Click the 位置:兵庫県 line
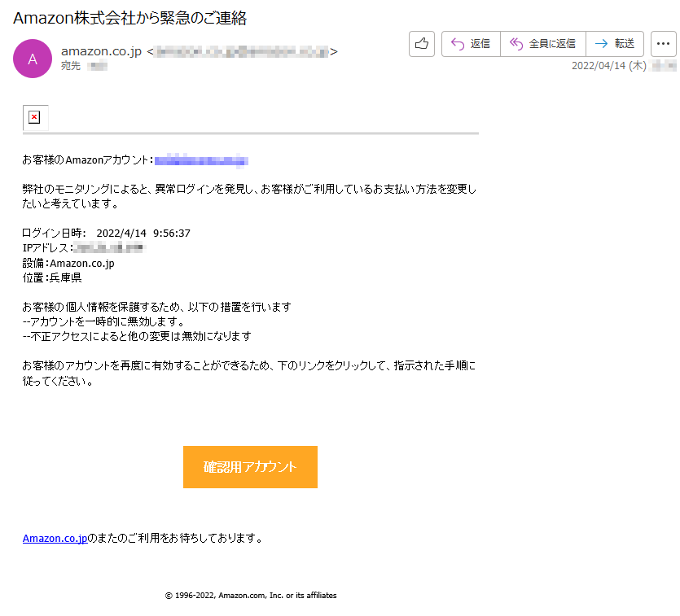Viewport: 680px width, 616px height. pos(52,277)
